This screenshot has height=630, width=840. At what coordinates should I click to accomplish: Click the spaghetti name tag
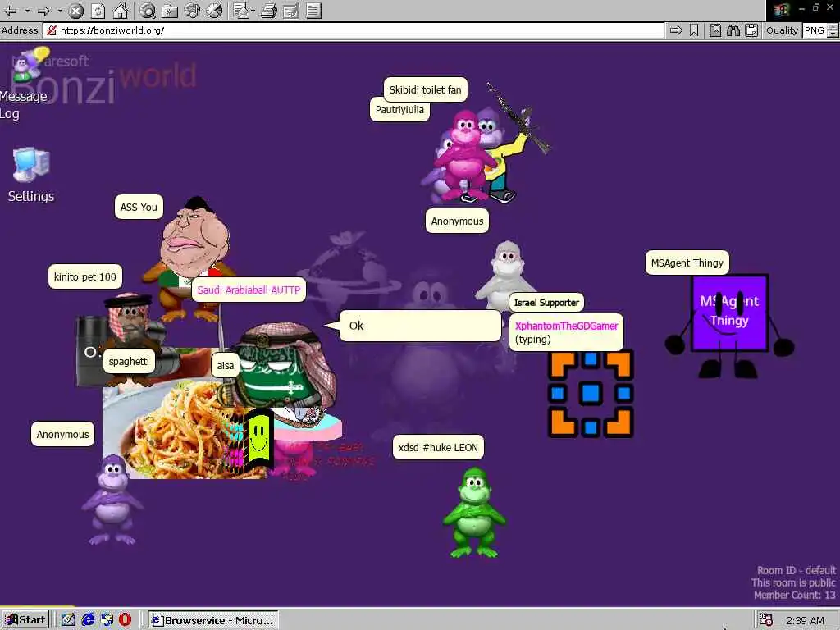point(129,362)
